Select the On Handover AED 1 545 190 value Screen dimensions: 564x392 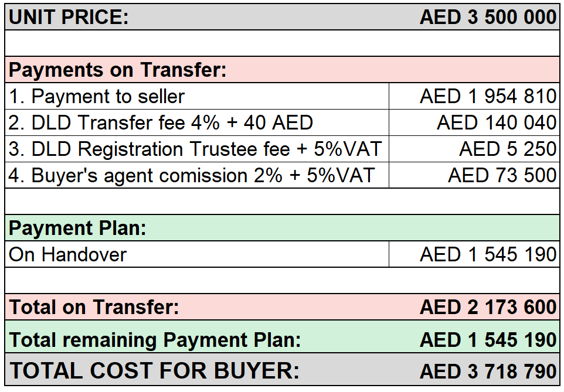pos(474,254)
